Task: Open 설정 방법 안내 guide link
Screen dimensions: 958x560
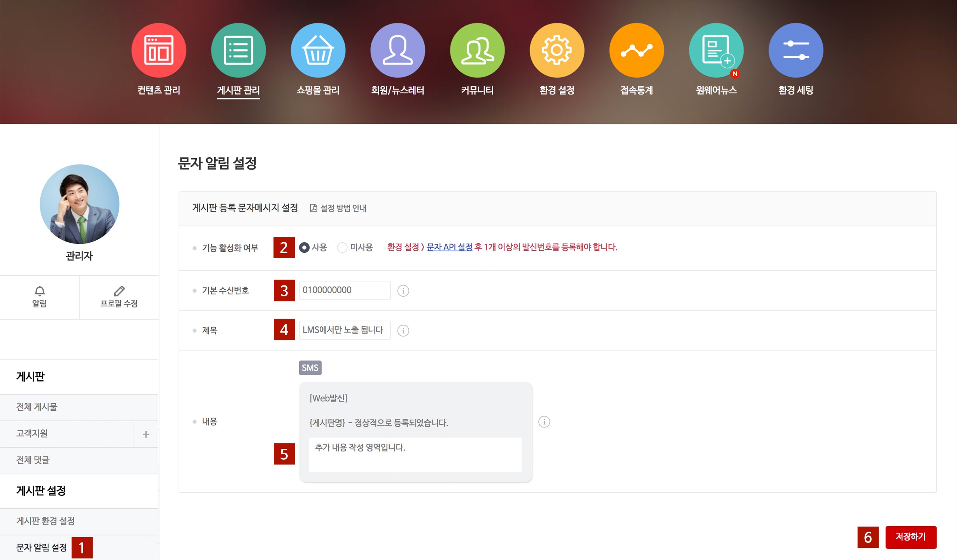Action: (x=338, y=208)
